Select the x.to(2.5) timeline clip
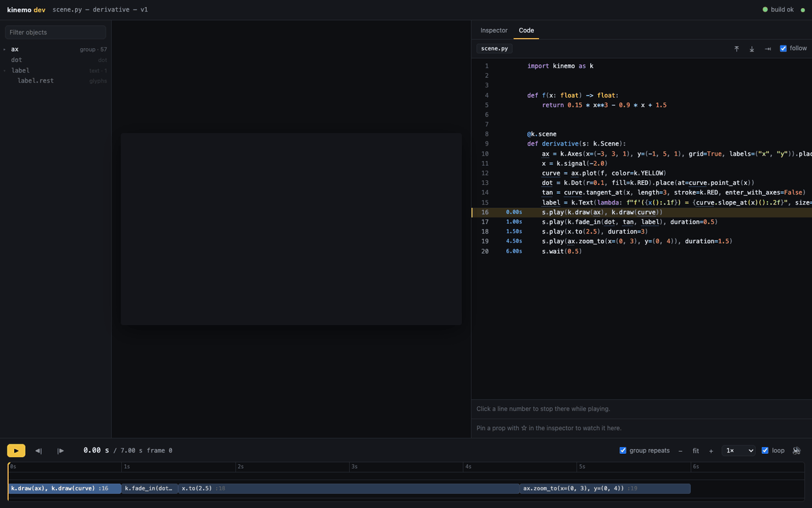Screen dimensions: 812x508 coord(349,488)
